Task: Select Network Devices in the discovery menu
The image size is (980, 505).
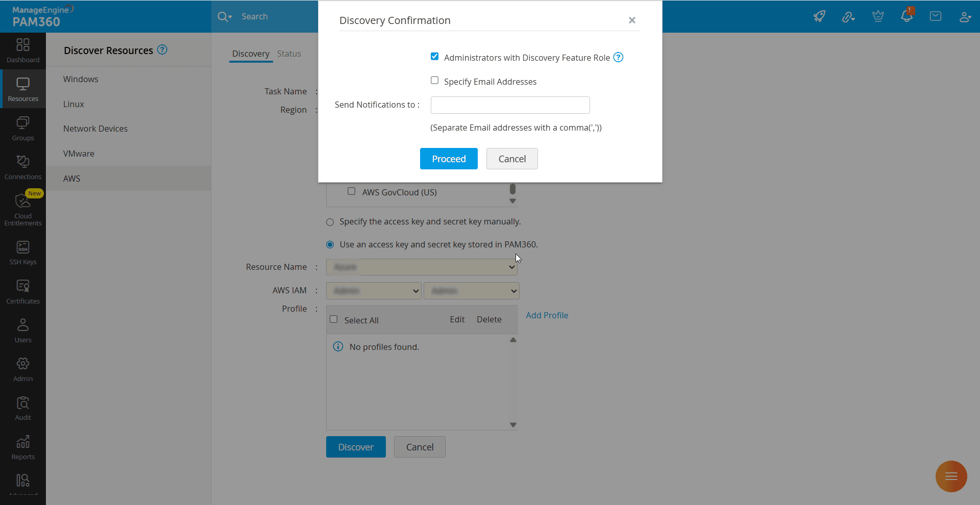Action: 95,129
